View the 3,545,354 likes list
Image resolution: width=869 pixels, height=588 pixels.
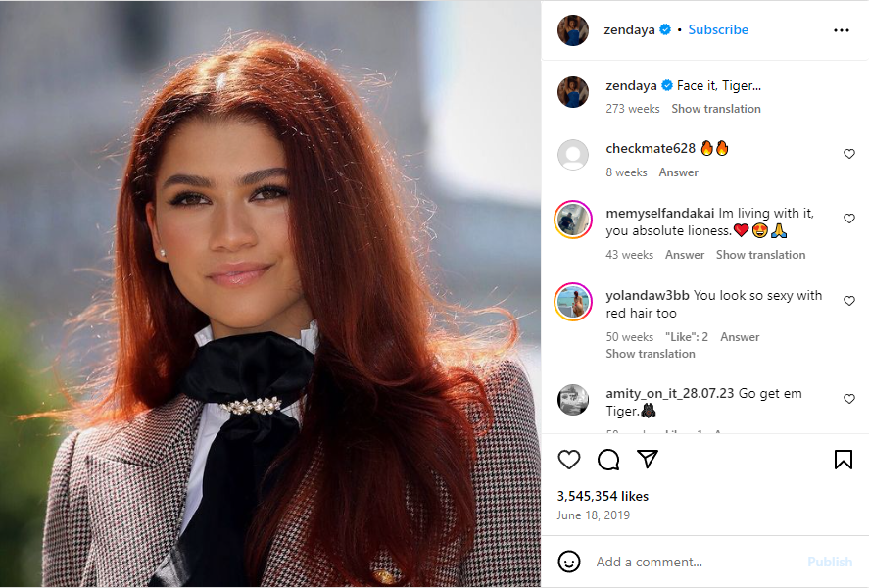tap(603, 496)
